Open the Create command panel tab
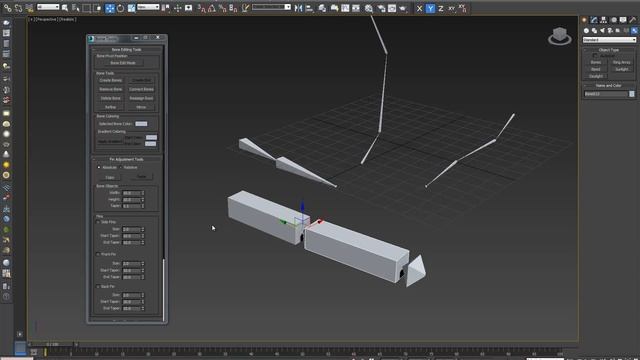 click(x=584, y=20)
